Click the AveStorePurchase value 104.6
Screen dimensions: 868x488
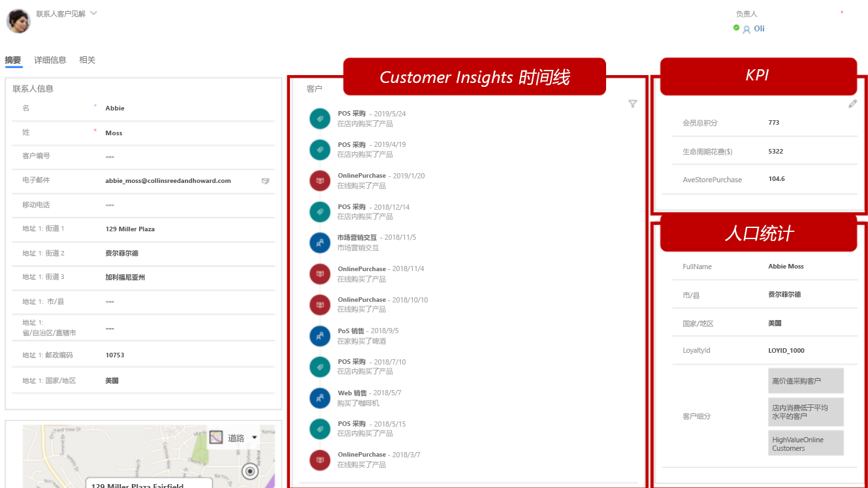(x=777, y=179)
